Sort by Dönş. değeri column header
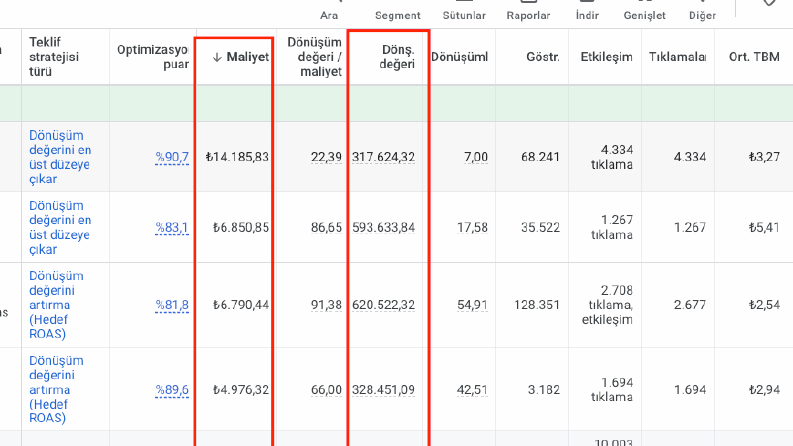793x446 pixels. (397, 57)
